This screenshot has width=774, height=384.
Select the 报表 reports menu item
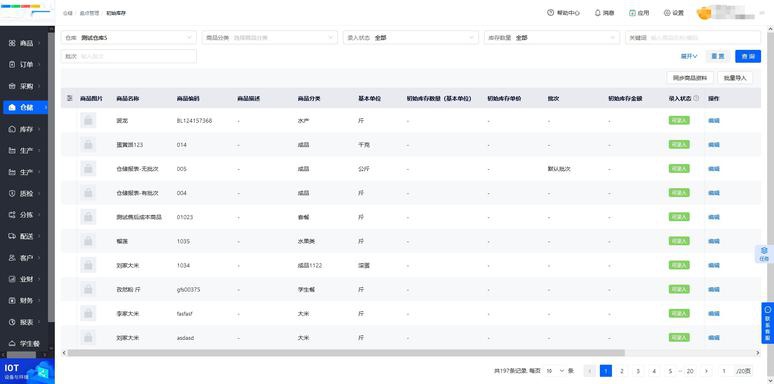click(x=24, y=322)
